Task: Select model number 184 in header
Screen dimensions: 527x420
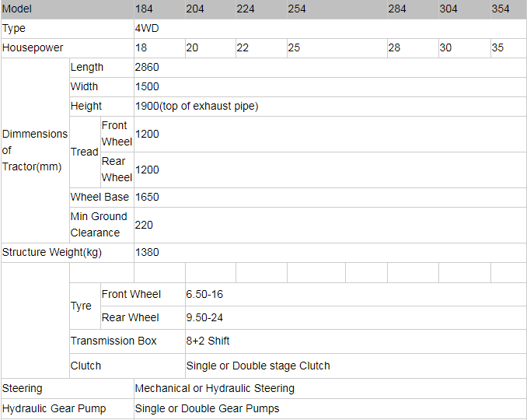Action: 145,9
